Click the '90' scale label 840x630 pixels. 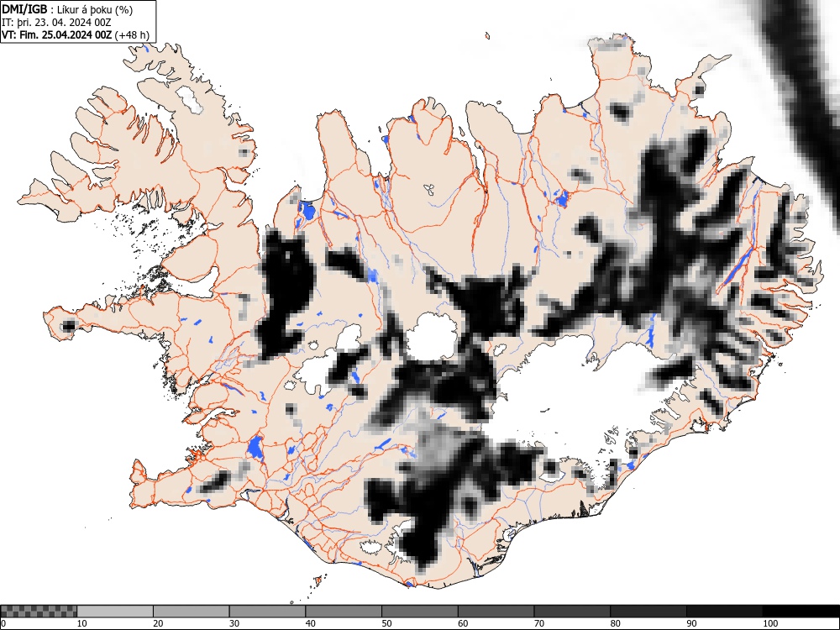[691, 623]
